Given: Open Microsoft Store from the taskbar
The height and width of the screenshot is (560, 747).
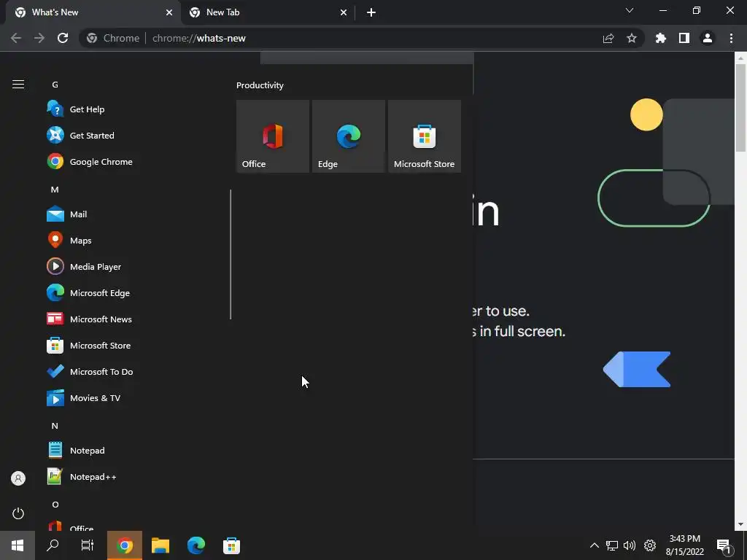Looking at the screenshot, I should (231, 545).
